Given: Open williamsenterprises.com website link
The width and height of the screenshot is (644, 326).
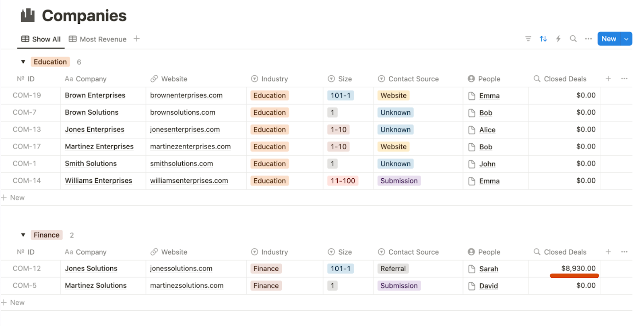Looking at the screenshot, I should pos(189,181).
